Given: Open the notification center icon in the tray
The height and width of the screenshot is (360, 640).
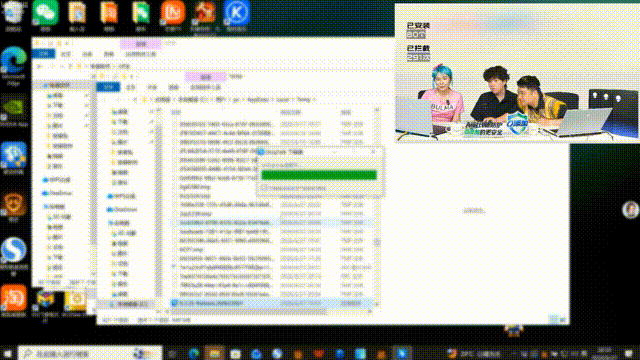Looking at the screenshot, I should (x=629, y=353).
